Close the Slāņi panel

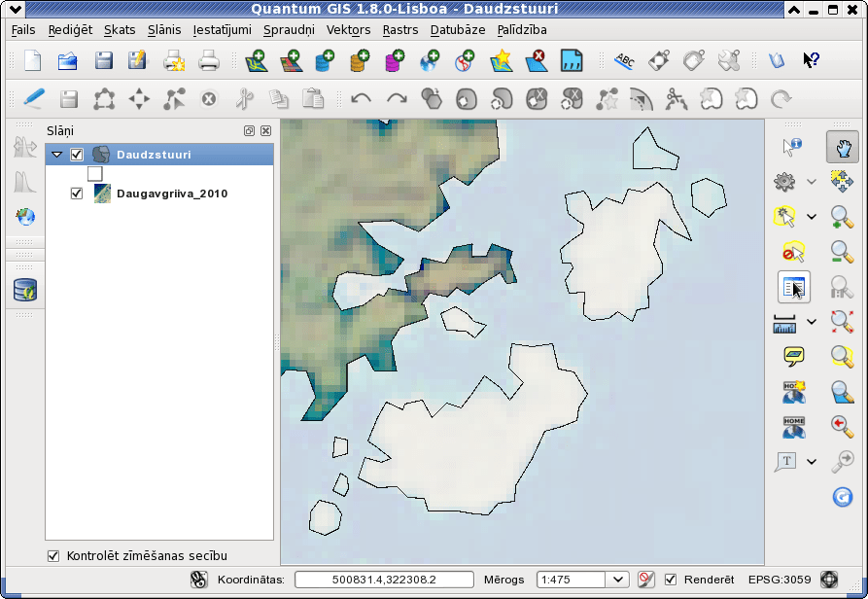coord(265,130)
